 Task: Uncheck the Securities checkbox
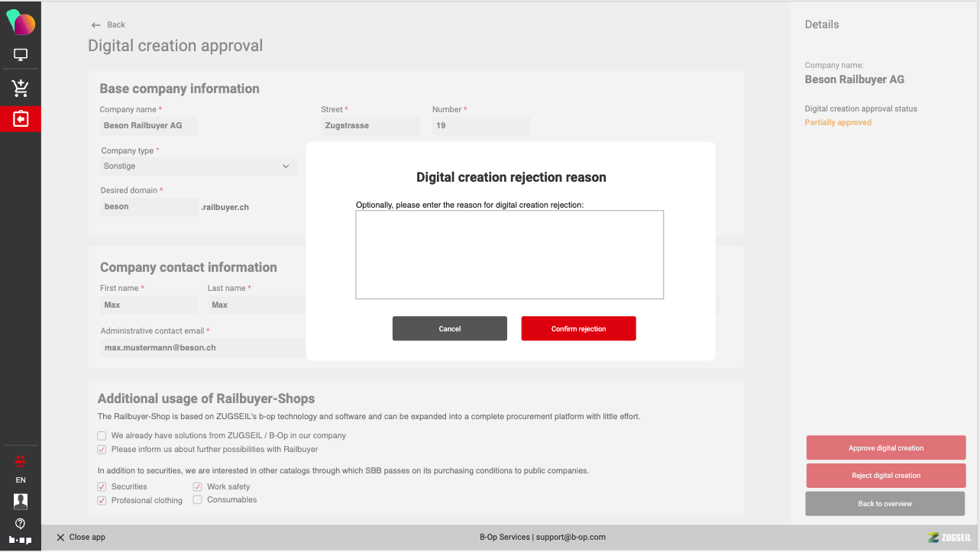point(102,486)
